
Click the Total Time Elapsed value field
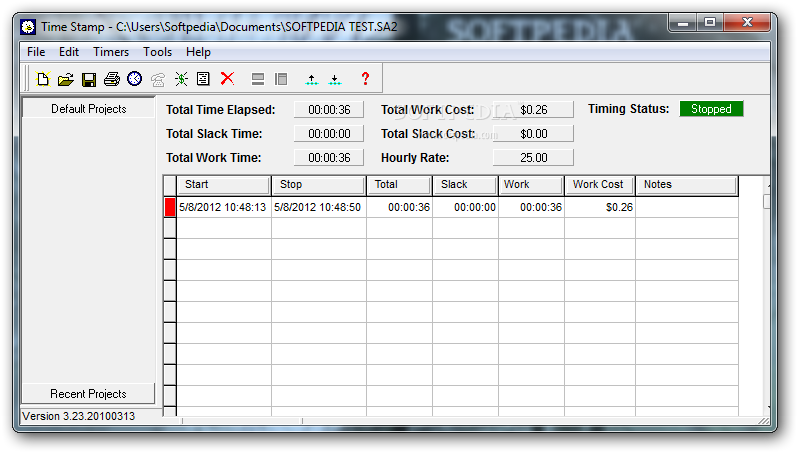[x=329, y=109]
